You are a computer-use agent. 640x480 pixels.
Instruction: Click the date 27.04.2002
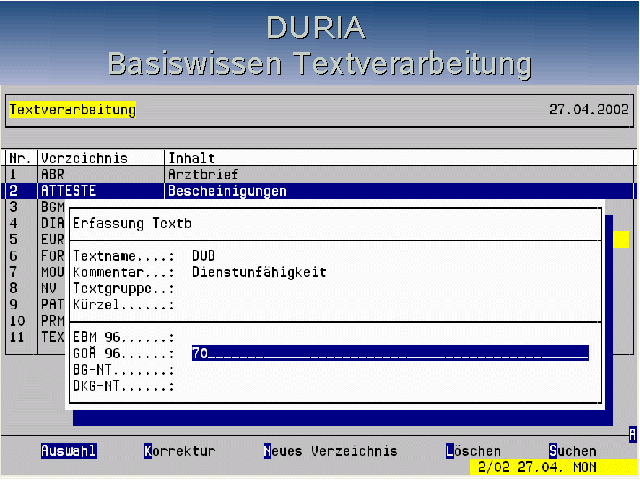tap(589, 109)
